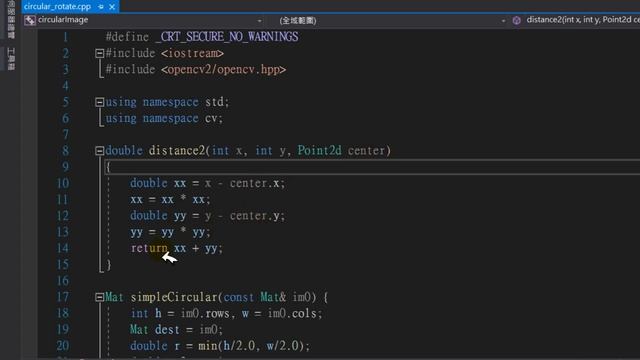Click simpleCircular function name on line 17
The width and height of the screenshot is (640, 360).
point(174,297)
